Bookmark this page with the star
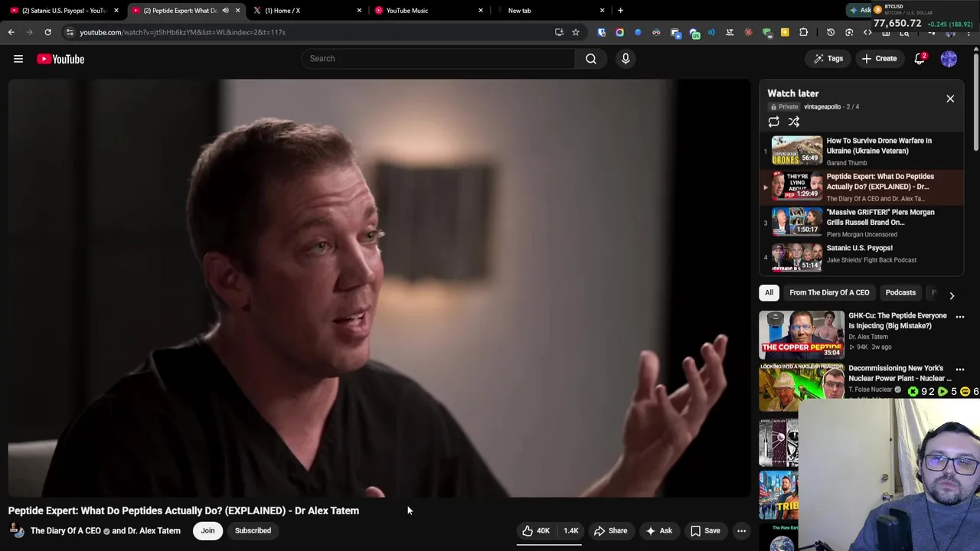The height and width of the screenshot is (551, 980). [576, 32]
